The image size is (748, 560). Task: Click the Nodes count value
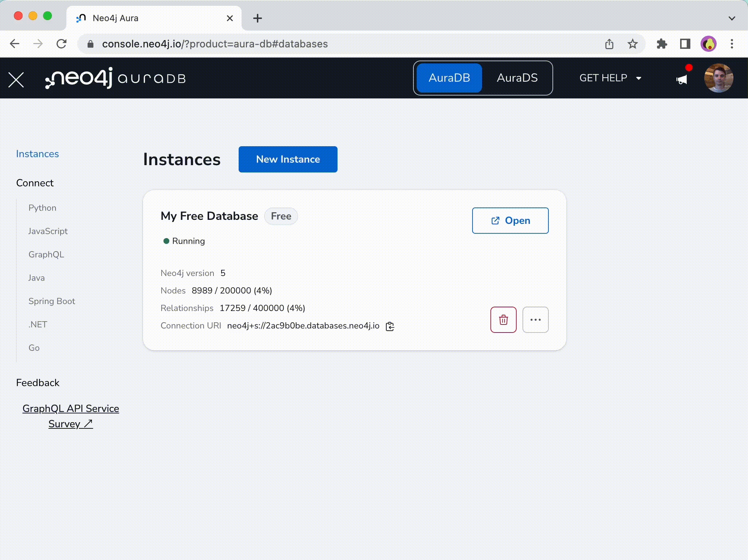pyautogui.click(x=232, y=291)
